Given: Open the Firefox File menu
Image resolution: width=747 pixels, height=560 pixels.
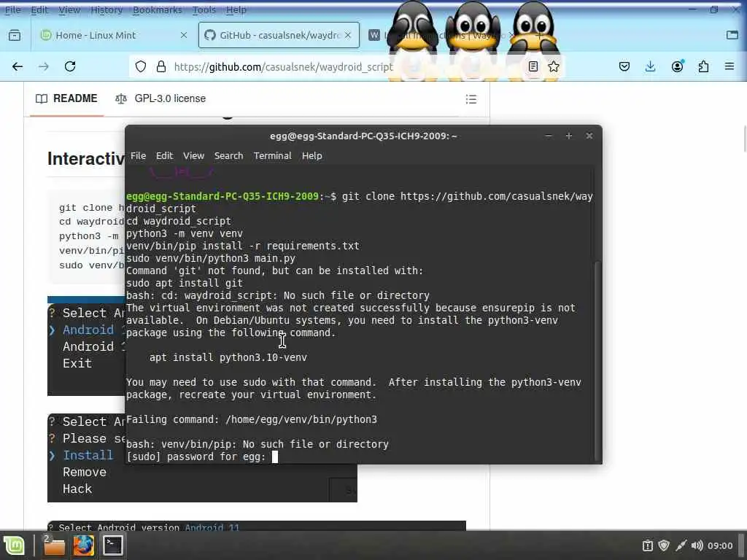Looking at the screenshot, I should point(13,10).
